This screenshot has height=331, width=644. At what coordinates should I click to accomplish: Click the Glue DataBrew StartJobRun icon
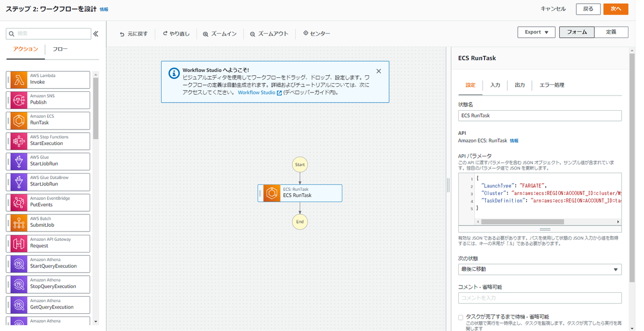click(19, 182)
